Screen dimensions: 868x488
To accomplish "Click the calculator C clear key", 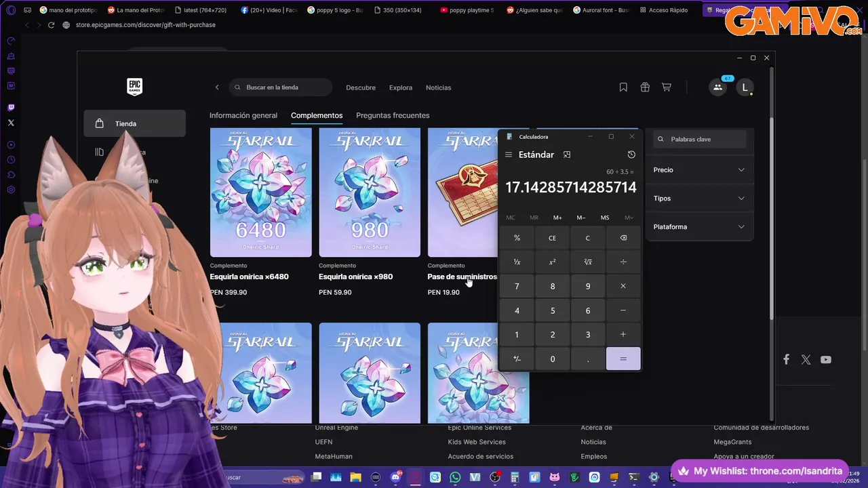I will pos(588,238).
